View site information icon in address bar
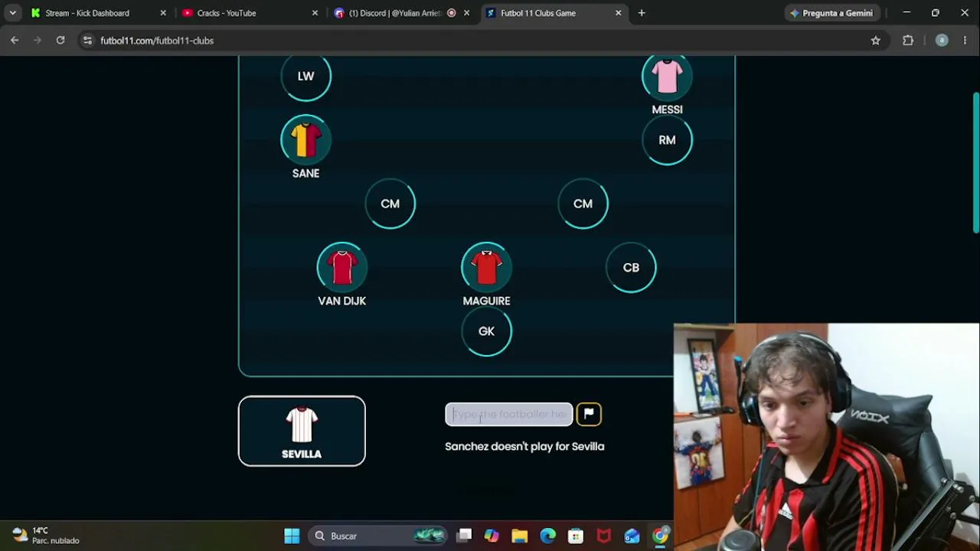980x551 pixels. [87, 41]
